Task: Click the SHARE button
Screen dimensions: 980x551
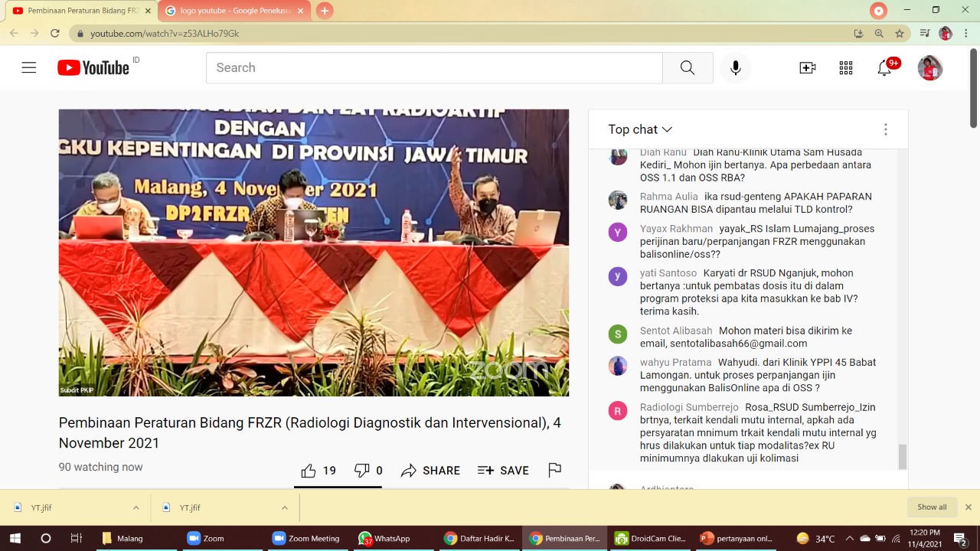Action: 430,471
